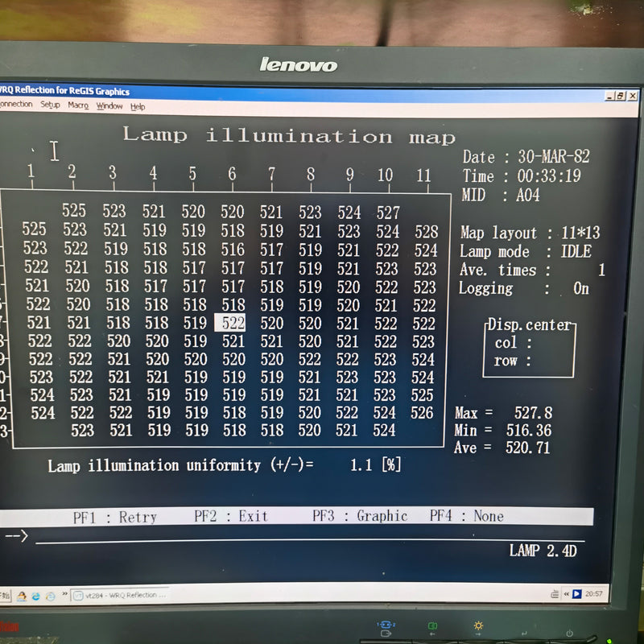The height and width of the screenshot is (644, 644).
Task: Click PF2 : Exit in function key bar
Action: coord(231,516)
